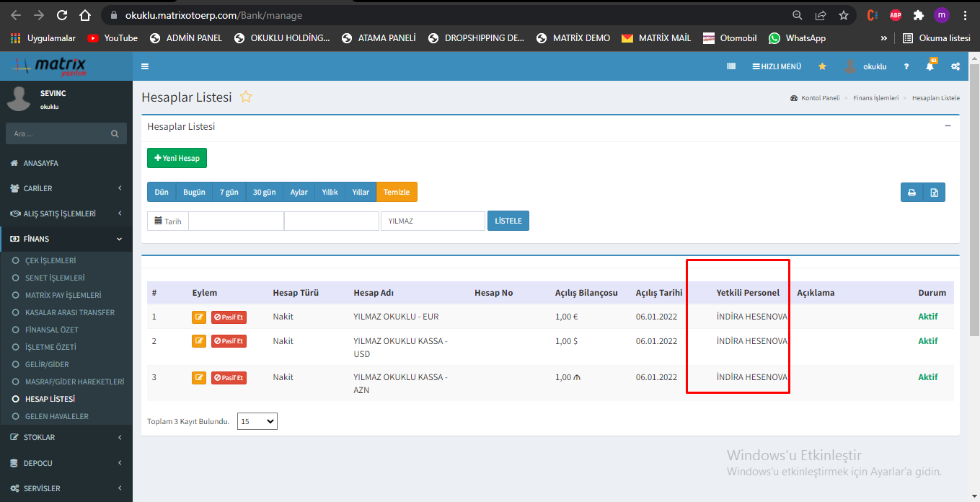Click the help question mark icon
The width and height of the screenshot is (980, 502).
pyautogui.click(x=906, y=66)
